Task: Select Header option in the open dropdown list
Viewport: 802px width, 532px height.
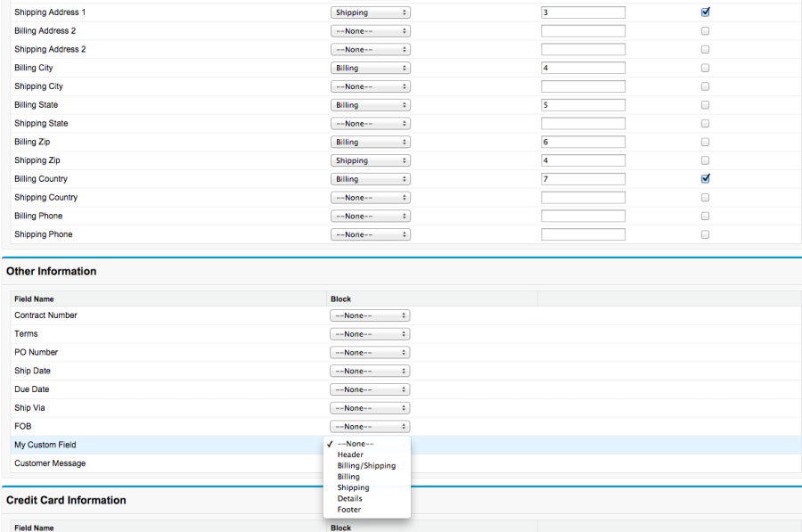Action: click(x=350, y=454)
